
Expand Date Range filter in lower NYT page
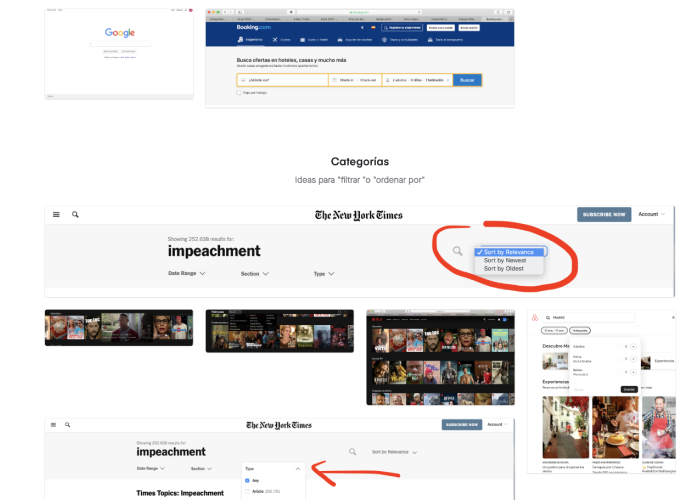coord(151,468)
